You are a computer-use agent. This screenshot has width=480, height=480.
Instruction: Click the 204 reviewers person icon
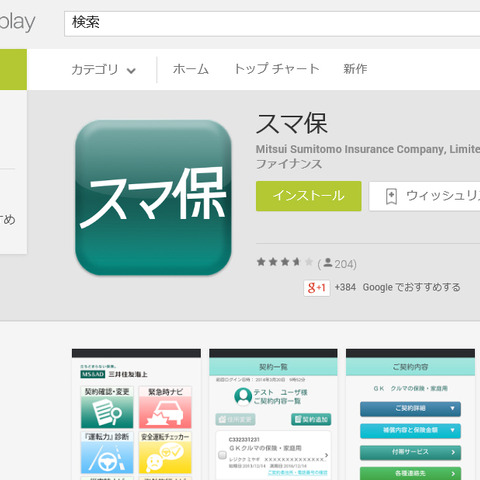(328, 263)
